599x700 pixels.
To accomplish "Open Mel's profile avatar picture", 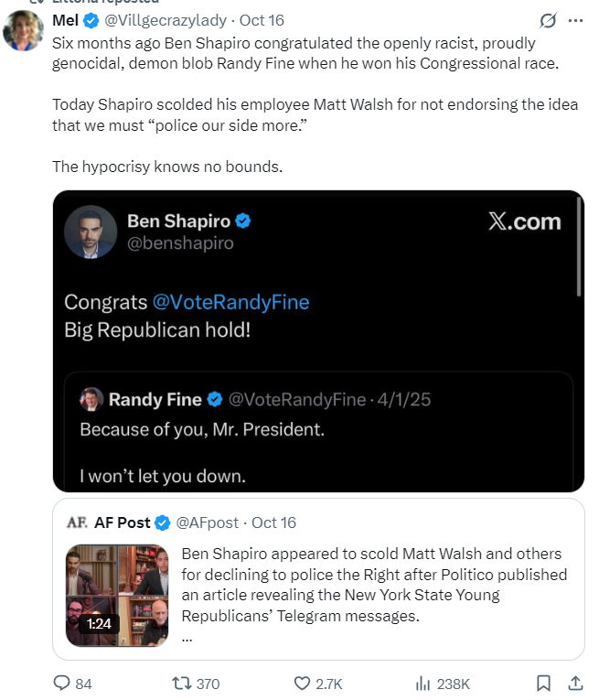I will pos(23,31).
